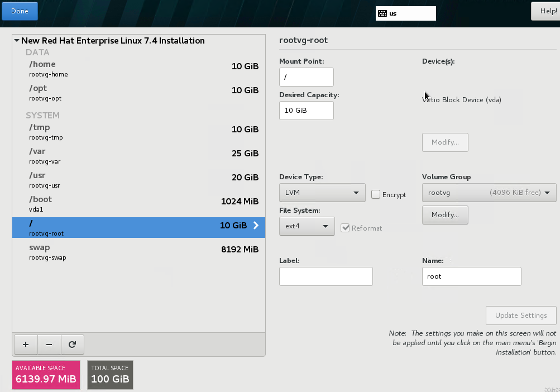Collapse New Red Hat Enterprise Linux 7.4 Installation

[x=17, y=41]
